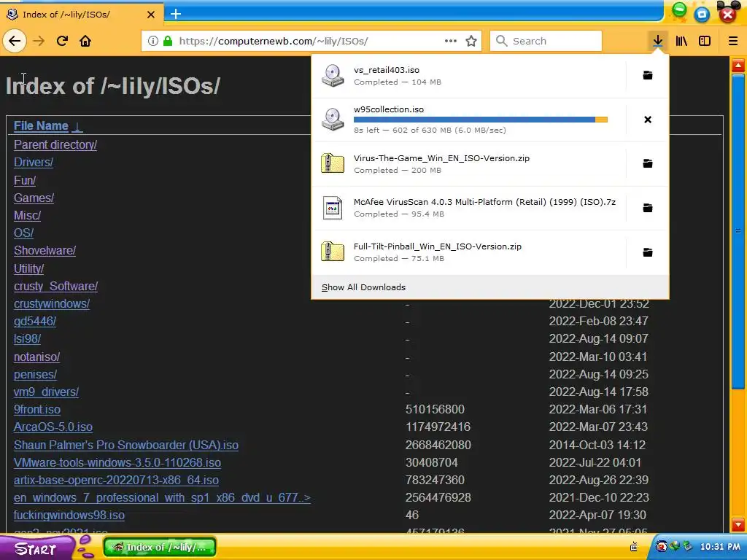Toggle the downloads panel arrow button
This screenshot has height=560, width=747.
coord(657,41)
